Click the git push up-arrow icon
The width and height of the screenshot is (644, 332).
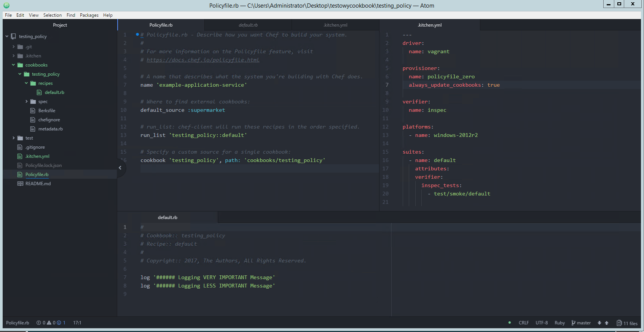tap(607, 323)
